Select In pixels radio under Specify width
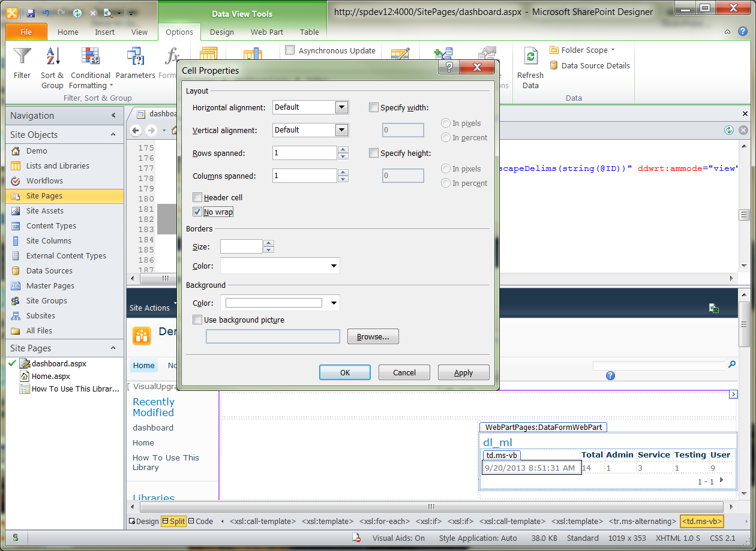Image resolution: width=756 pixels, height=551 pixels. click(446, 123)
